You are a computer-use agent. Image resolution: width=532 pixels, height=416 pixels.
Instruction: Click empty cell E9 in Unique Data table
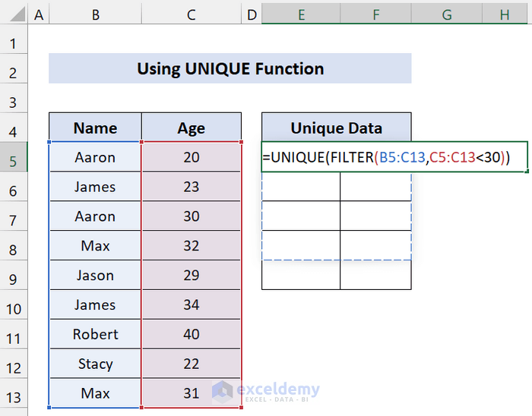tap(301, 275)
